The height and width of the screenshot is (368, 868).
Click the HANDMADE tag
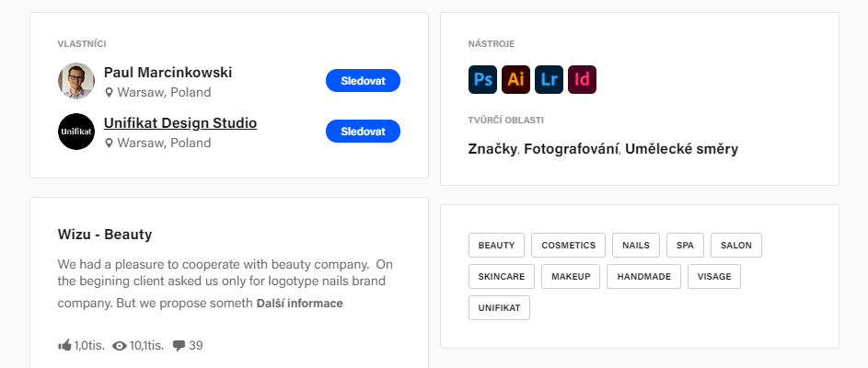click(643, 277)
